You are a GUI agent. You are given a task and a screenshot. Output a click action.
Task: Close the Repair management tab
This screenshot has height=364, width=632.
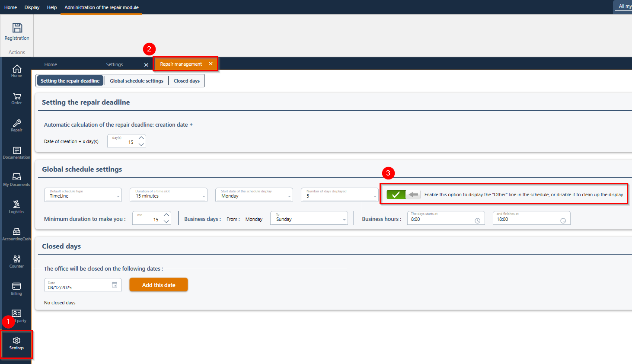click(211, 64)
